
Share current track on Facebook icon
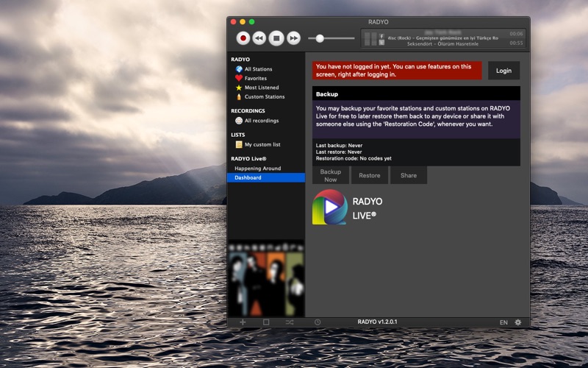pyautogui.click(x=381, y=36)
